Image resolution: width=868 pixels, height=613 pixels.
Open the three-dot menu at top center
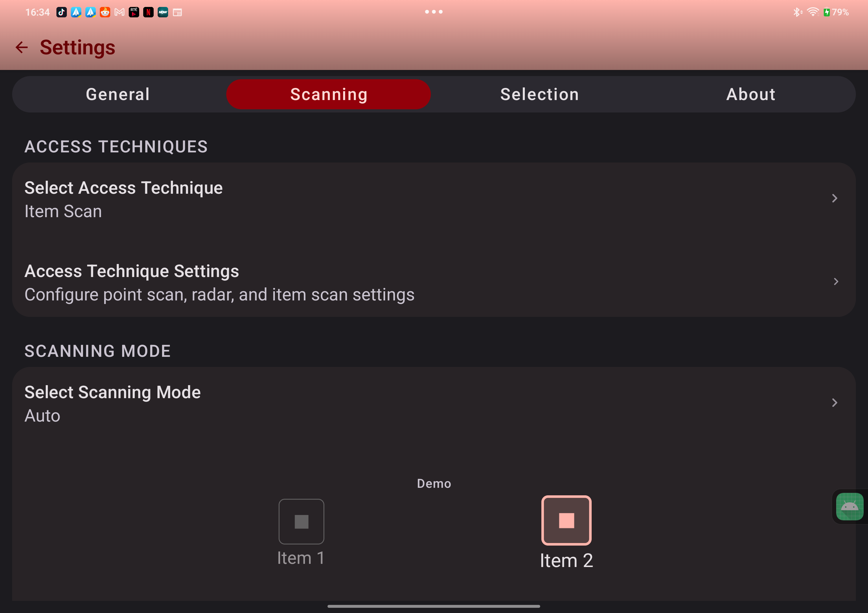click(x=434, y=12)
